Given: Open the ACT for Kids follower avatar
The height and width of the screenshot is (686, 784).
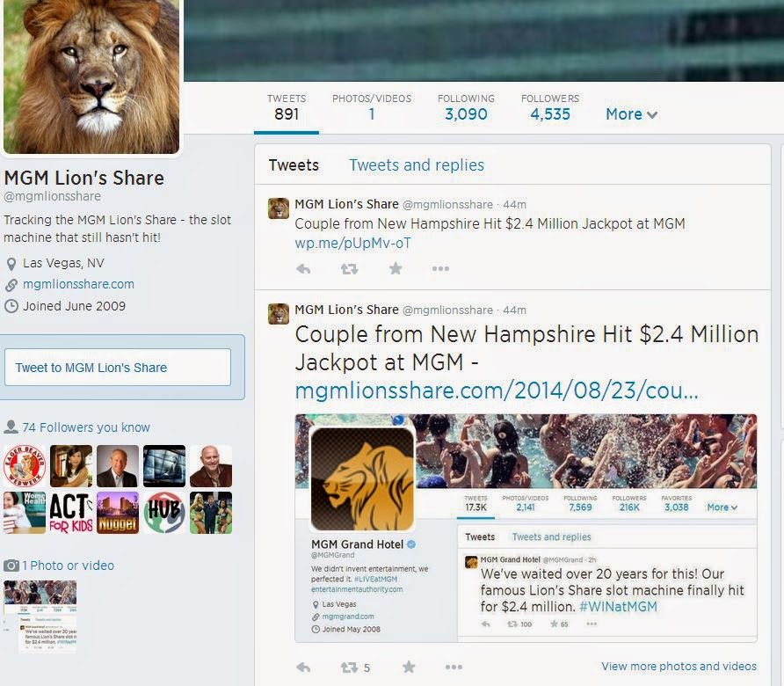Looking at the screenshot, I should [x=71, y=513].
